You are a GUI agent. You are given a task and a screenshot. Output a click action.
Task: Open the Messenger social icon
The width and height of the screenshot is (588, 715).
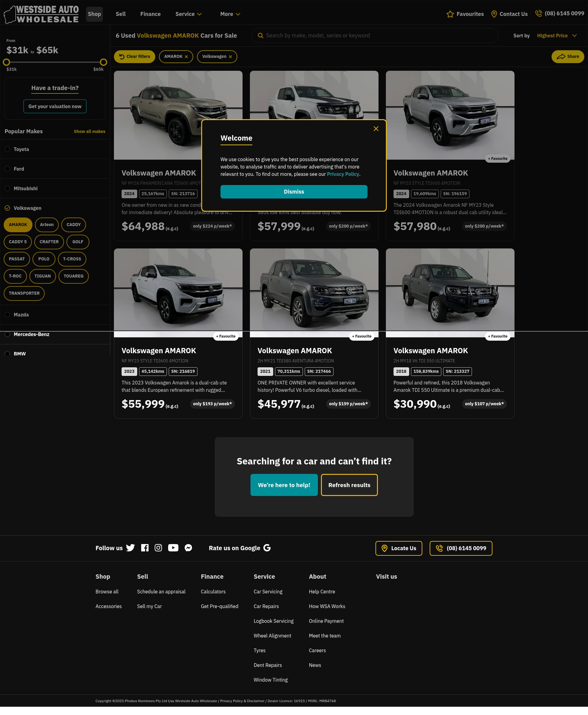[188, 548]
